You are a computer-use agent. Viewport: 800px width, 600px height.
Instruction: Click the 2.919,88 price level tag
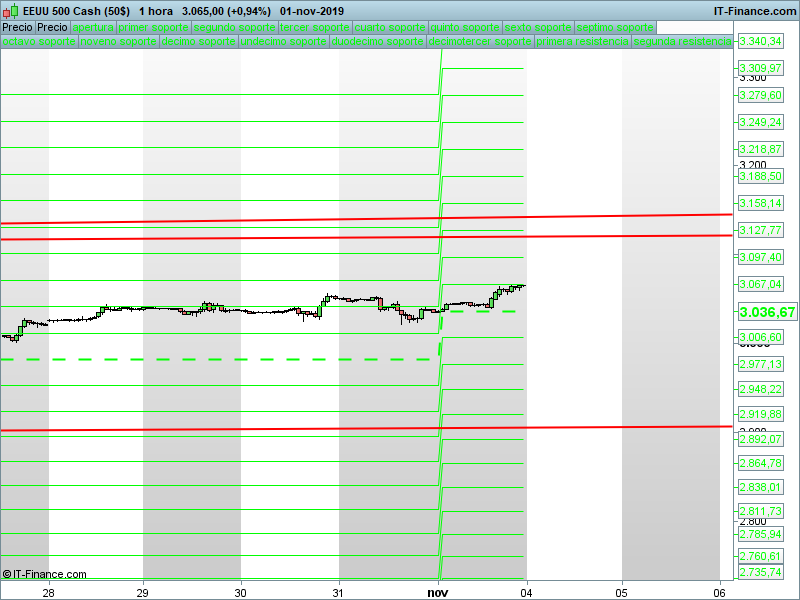pyautogui.click(x=761, y=414)
